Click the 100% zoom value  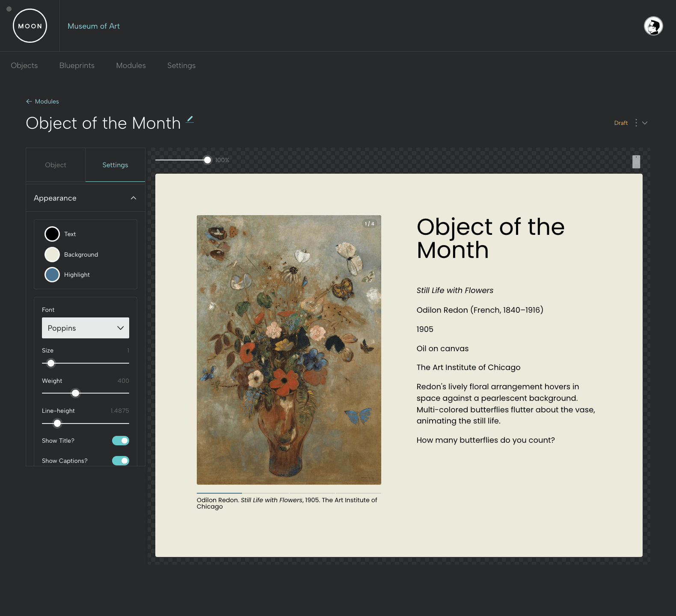point(222,160)
